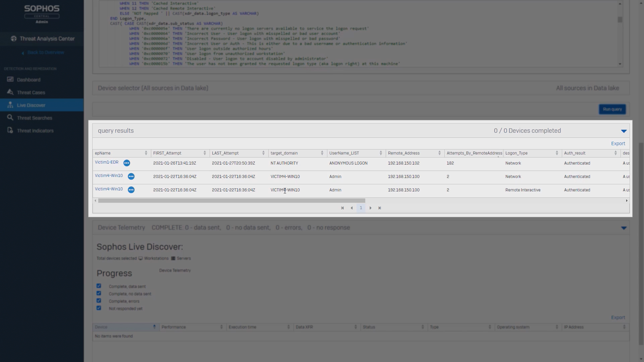The image size is (644, 362).
Task: Toggle "Not responded yet" checkbox
Action: coord(99,308)
